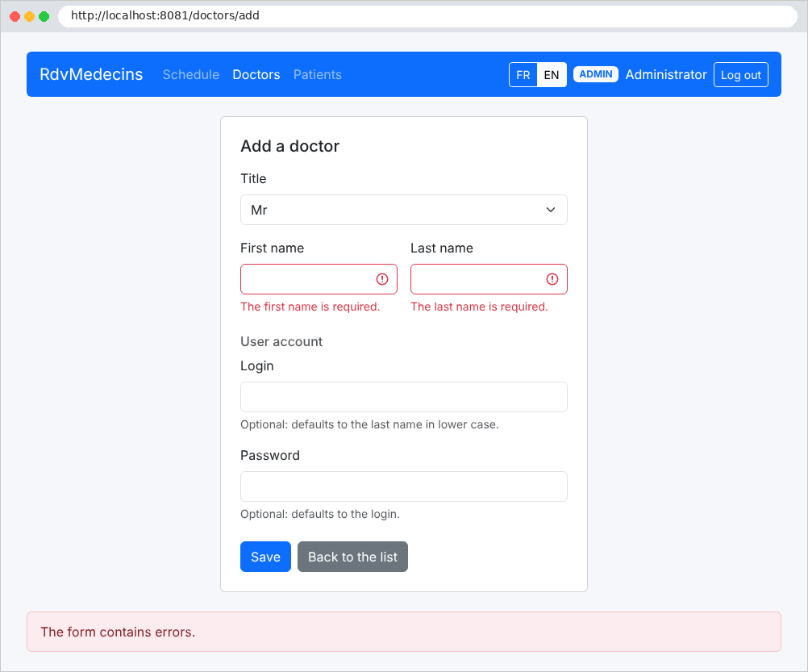The image size is (808, 672).
Task: Click the error icon in Last name field
Action: (552, 279)
